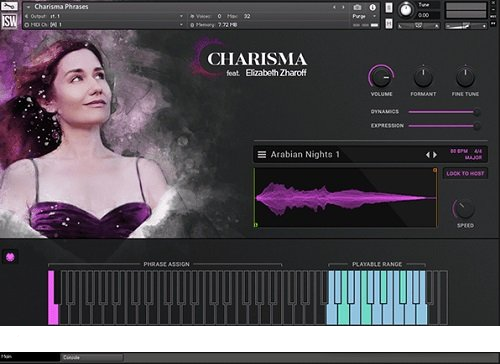500x364 pixels.
Task: Click the Fine Tune knob
Action: (465, 77)
